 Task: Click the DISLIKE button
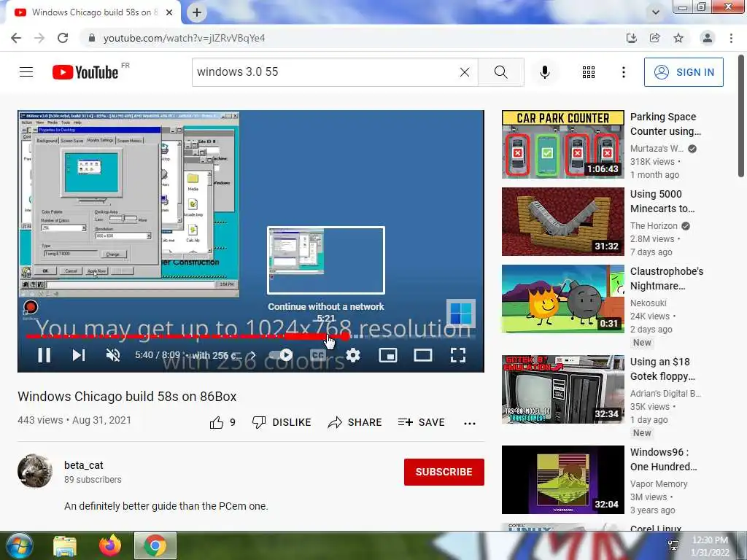(x=282, y=422)
